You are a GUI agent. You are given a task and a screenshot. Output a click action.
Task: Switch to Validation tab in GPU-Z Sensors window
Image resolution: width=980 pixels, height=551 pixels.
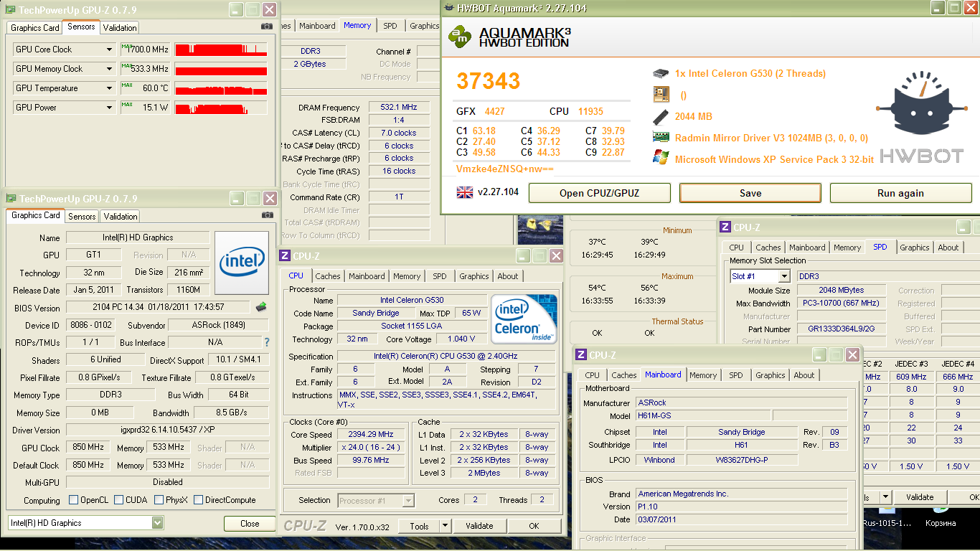(x=120, y=27)
